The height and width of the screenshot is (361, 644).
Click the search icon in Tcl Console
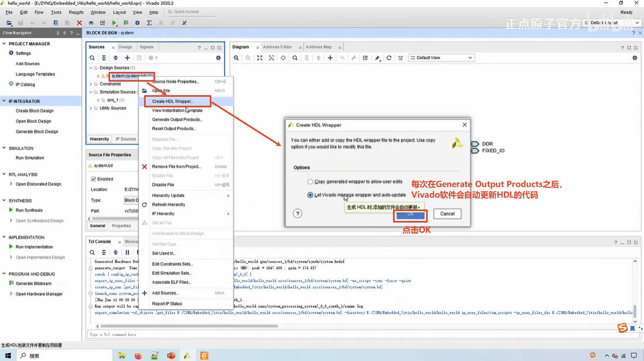click(92, 252)
